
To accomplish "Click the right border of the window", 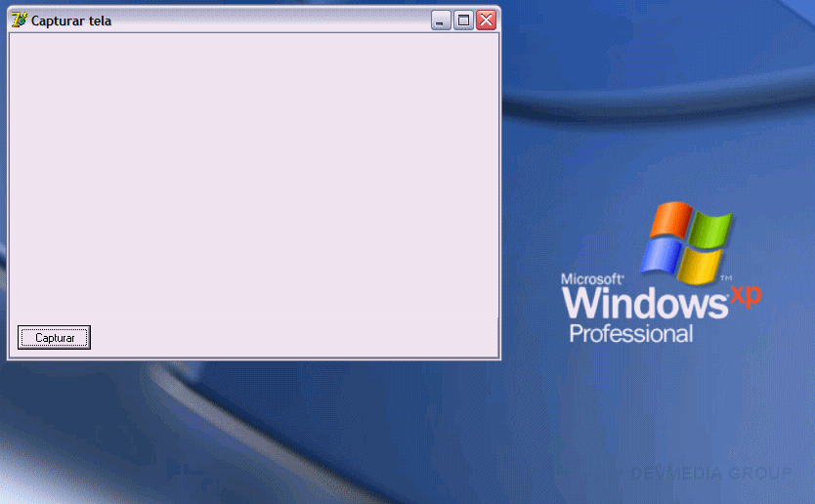I will click(x=499, y=195).
